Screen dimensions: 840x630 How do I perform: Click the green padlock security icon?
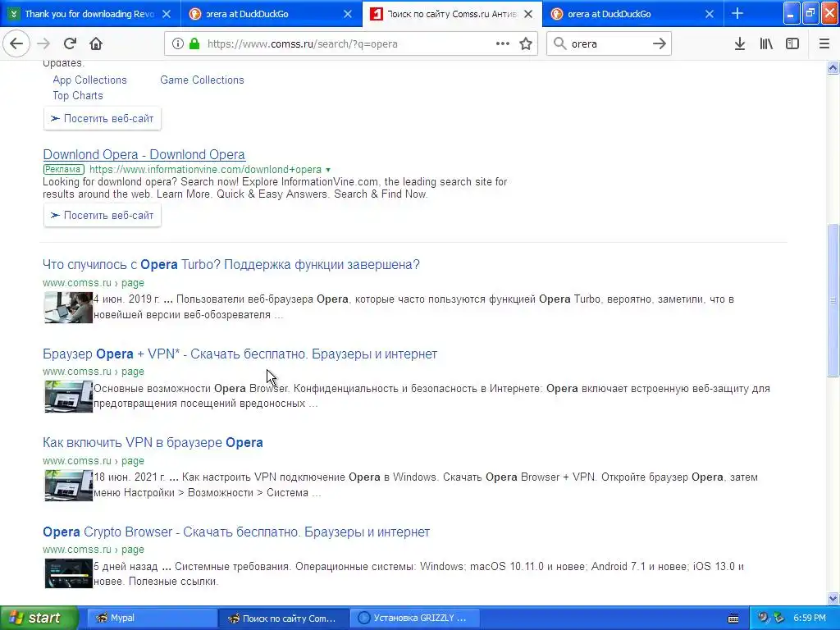[x=194, y=44]
